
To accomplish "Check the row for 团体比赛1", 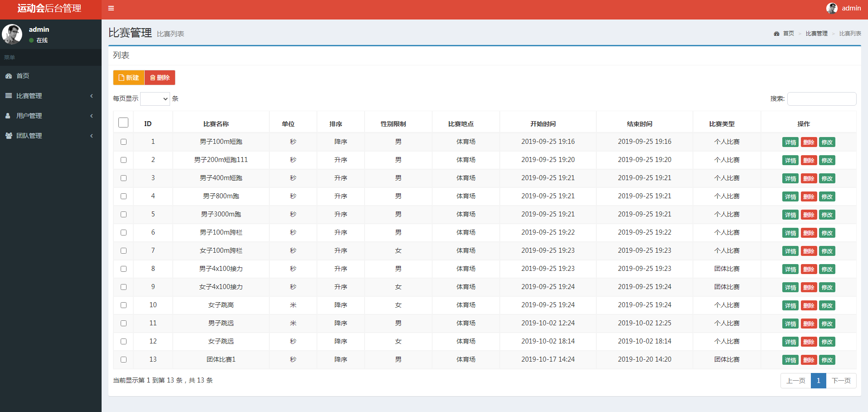I will pyautogui.click(x=123, y=359).
